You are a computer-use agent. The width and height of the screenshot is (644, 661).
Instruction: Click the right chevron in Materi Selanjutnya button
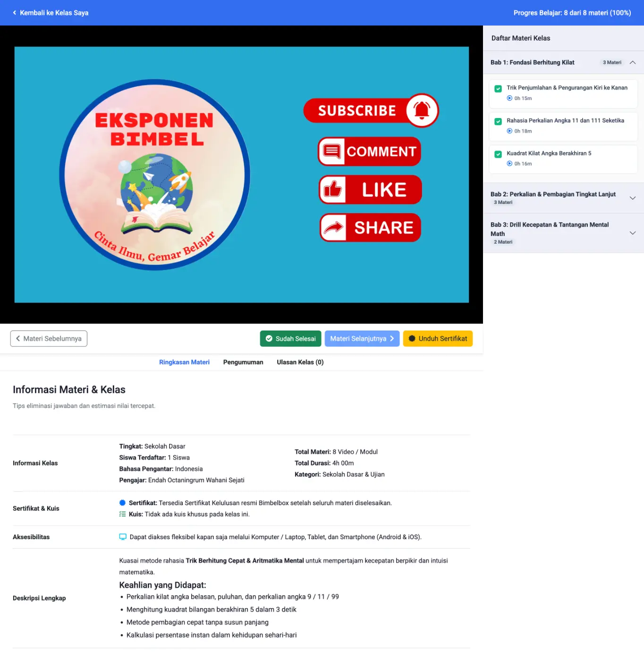392,339
